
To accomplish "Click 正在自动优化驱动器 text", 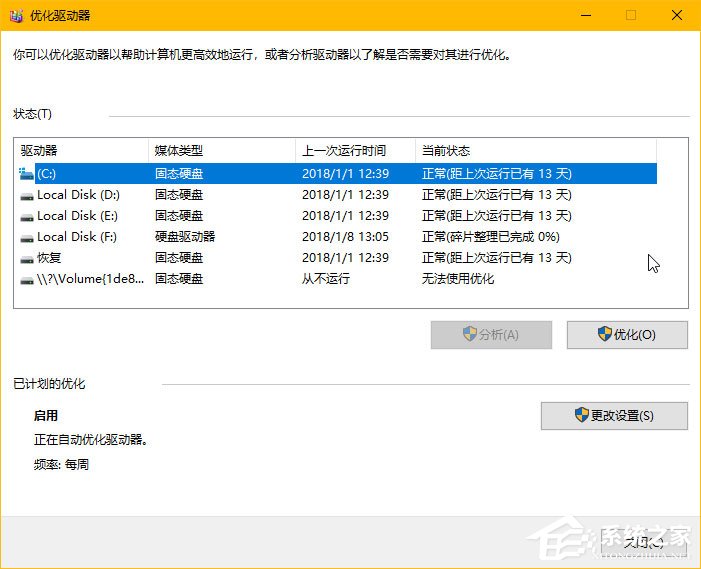I will [x=90, y=440].
